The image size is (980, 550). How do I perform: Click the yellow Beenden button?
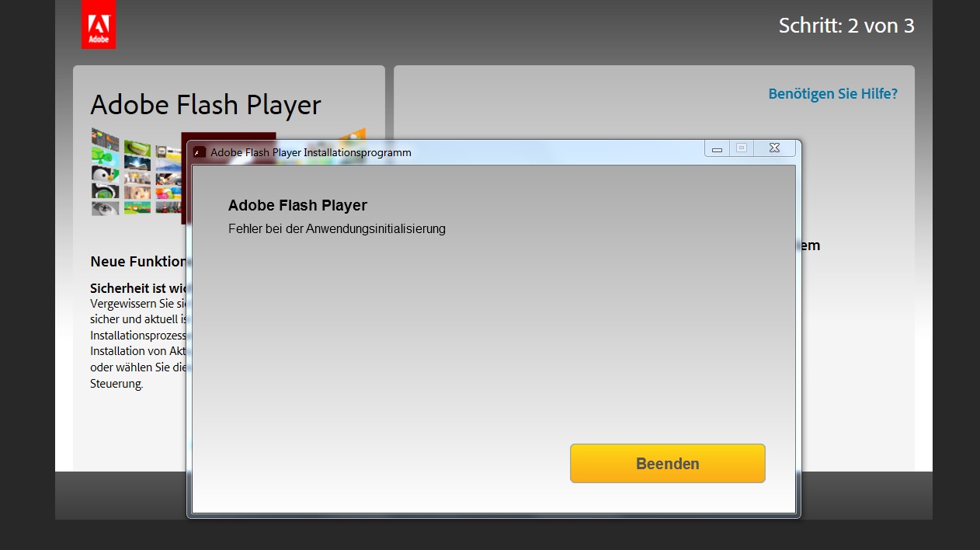coord(668,464)
